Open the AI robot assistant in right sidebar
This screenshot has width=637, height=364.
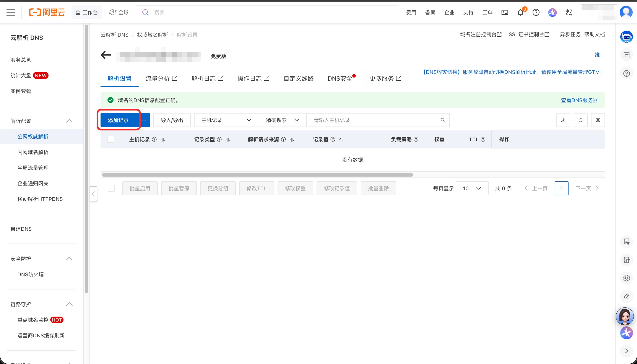[626, 37]
